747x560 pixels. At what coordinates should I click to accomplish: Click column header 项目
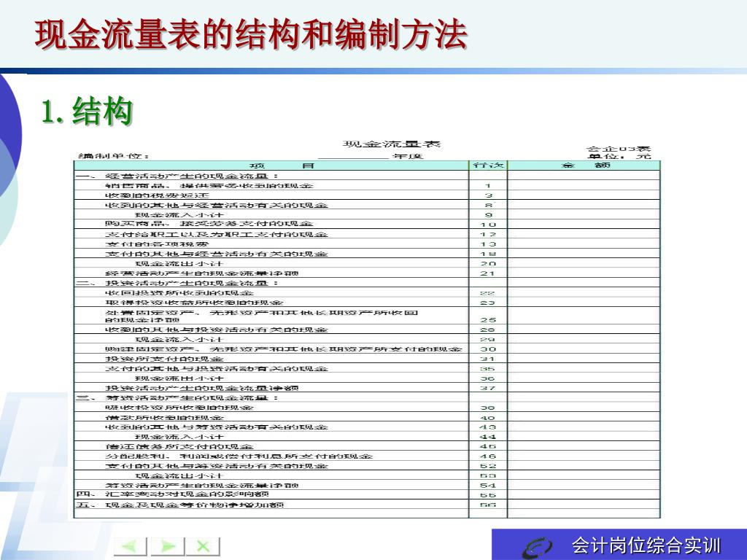[x=282, y=166]
